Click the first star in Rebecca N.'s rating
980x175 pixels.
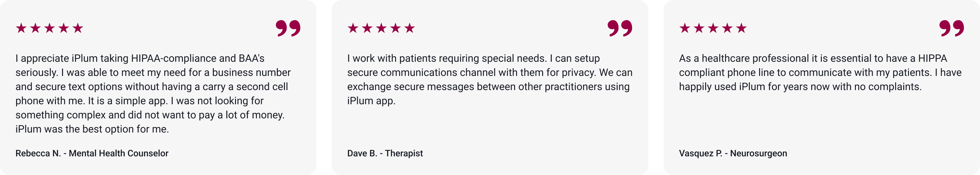point(21,28)
